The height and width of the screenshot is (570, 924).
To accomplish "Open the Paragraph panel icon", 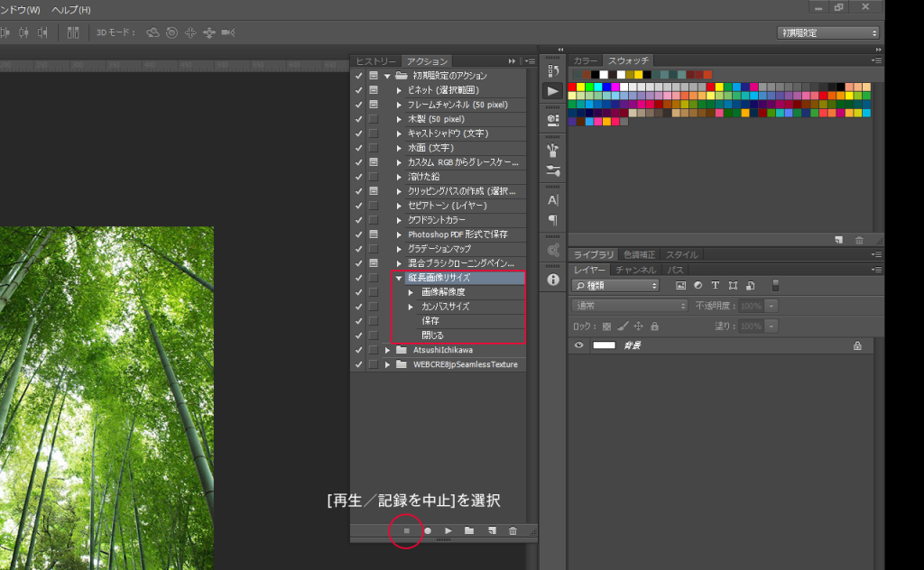I will 553,220.
